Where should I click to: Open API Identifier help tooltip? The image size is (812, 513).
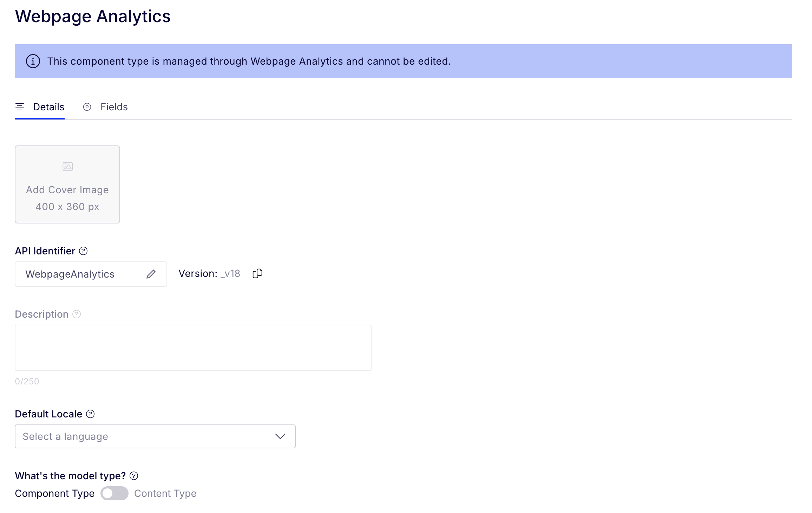[83, 251]
